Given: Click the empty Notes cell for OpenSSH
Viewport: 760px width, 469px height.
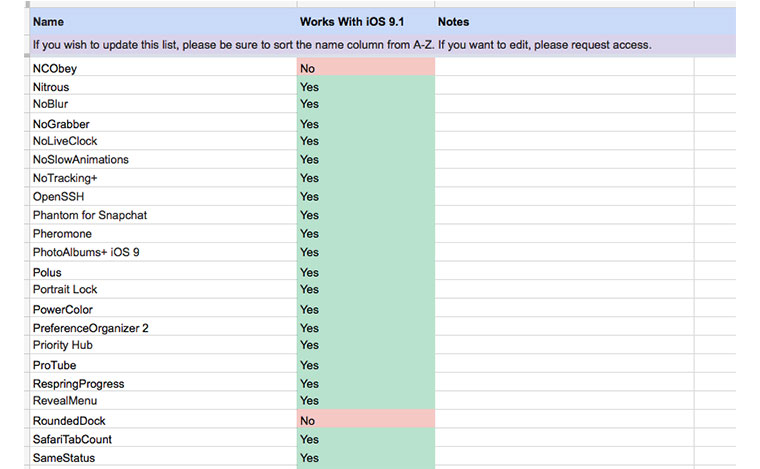Looking at the screenshot, I should point(564,196).
